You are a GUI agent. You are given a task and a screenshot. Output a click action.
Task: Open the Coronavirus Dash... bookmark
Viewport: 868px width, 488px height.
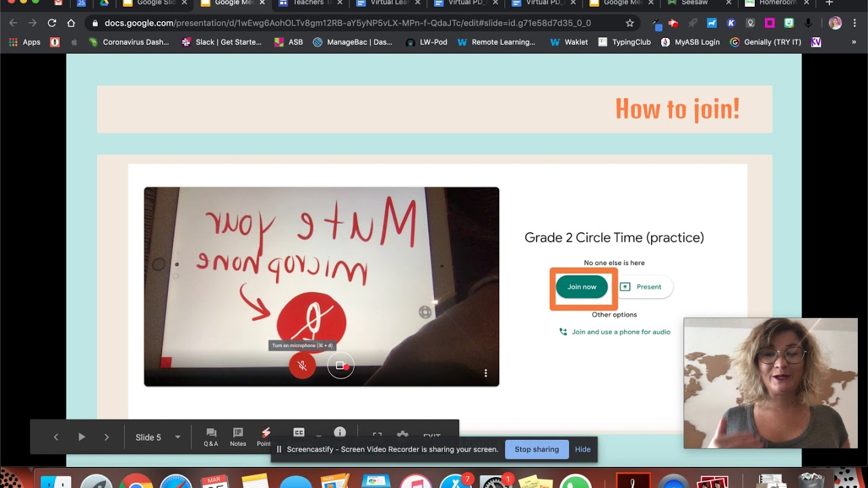click(129, 42)
